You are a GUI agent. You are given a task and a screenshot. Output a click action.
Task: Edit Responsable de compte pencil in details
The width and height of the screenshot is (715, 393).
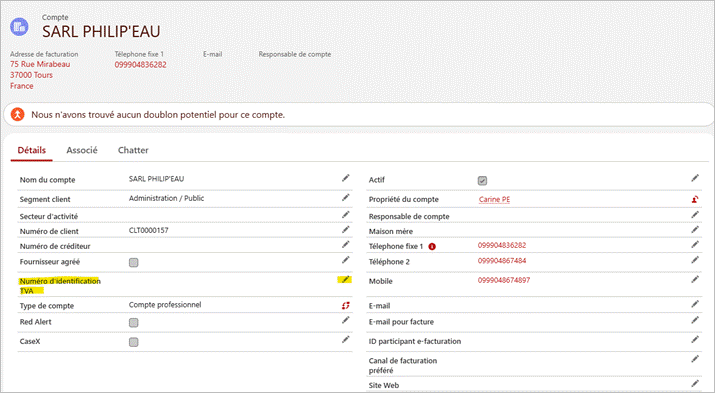coord(694,214)
